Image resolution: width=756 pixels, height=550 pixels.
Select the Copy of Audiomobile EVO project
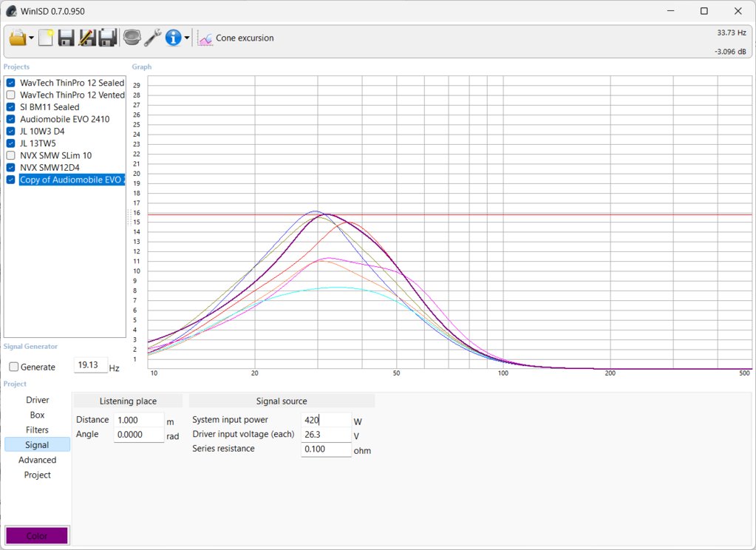pos(72,180)
